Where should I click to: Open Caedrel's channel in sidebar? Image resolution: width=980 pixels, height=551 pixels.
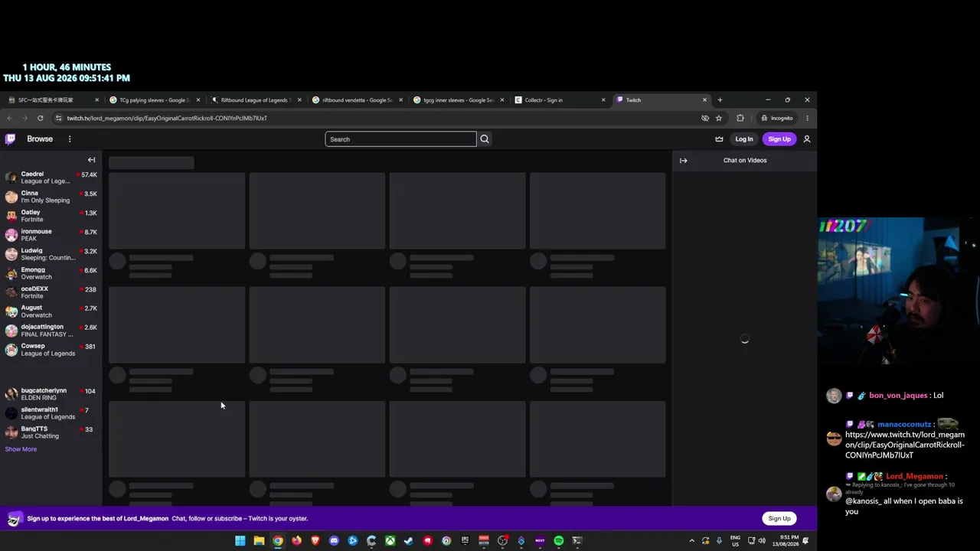pos(51,178)
